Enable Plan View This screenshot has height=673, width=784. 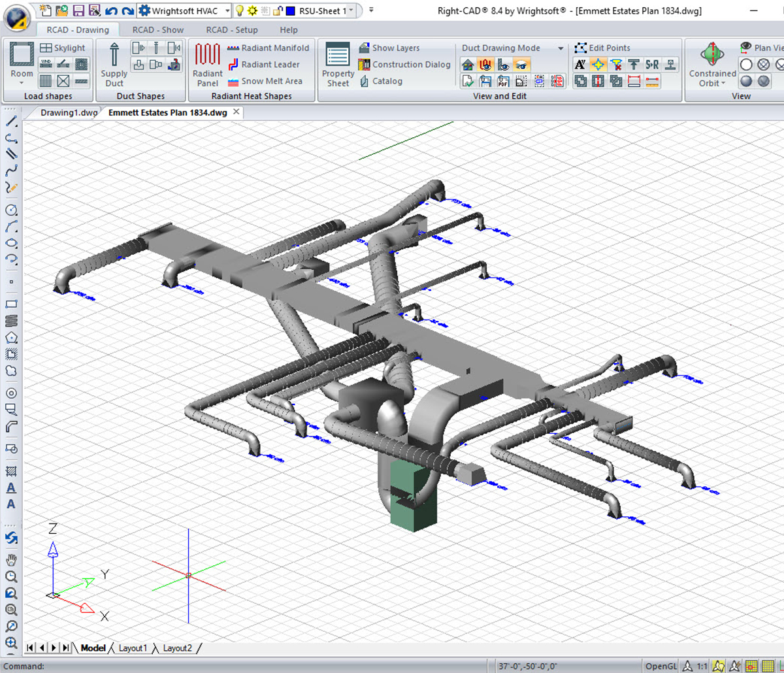[x=760, y=48]
